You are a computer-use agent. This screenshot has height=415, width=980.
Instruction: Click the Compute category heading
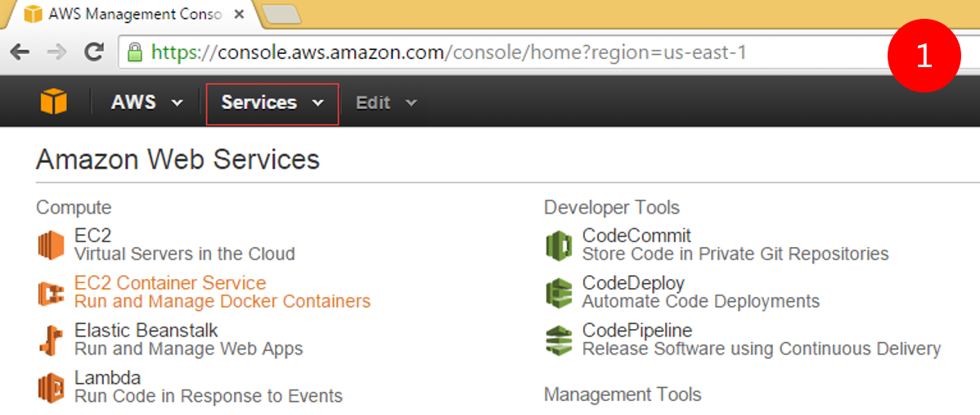coord(74,207)
